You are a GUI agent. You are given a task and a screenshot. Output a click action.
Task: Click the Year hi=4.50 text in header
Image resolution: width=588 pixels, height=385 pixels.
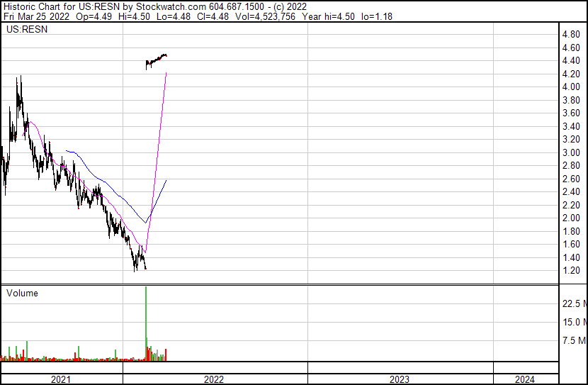click(x=328, y=16)
